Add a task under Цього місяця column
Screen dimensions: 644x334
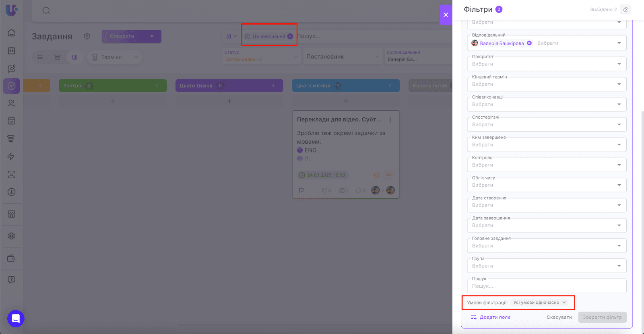click(346, 101)
